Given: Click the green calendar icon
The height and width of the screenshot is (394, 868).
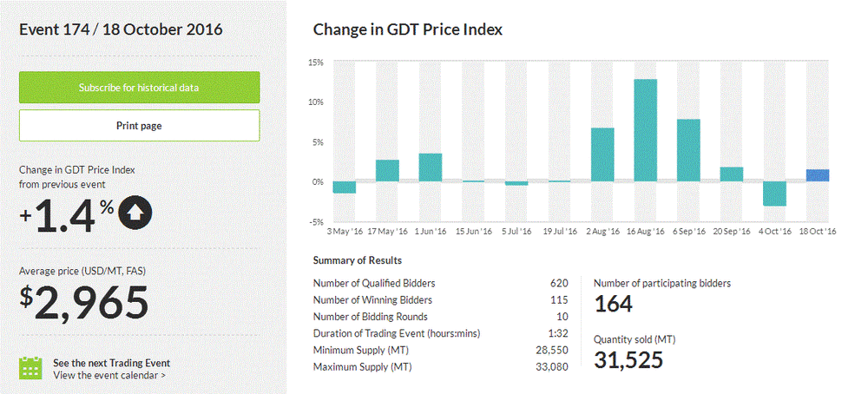Looking at the screenshot, I should coord(31,368).
